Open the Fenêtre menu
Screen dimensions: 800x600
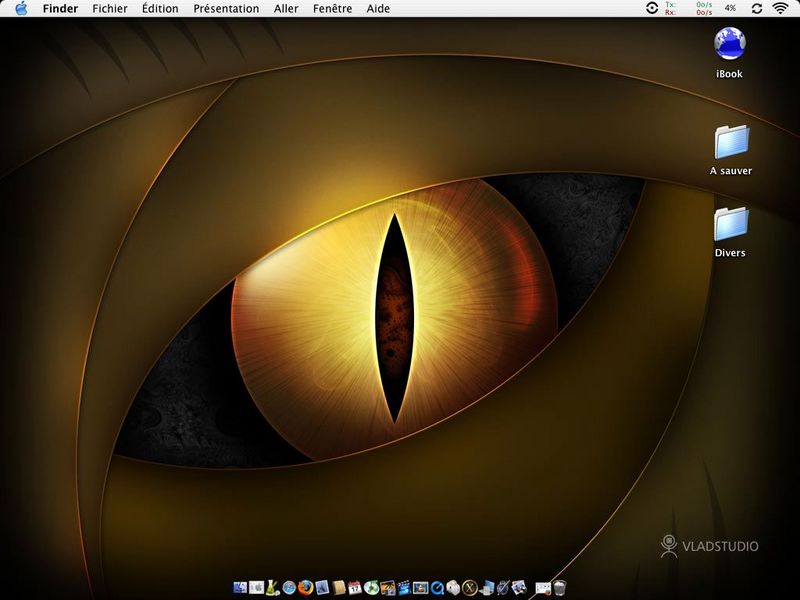[333, 9]
